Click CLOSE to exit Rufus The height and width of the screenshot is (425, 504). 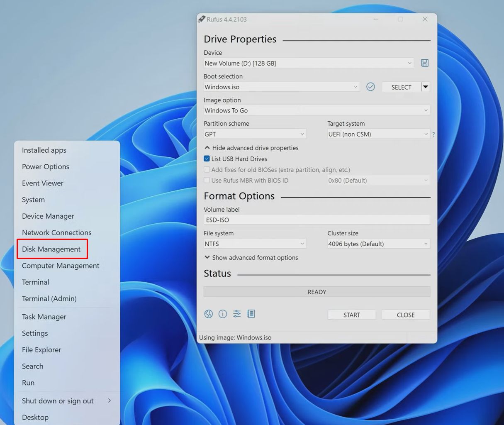click(x=405, y=315)
